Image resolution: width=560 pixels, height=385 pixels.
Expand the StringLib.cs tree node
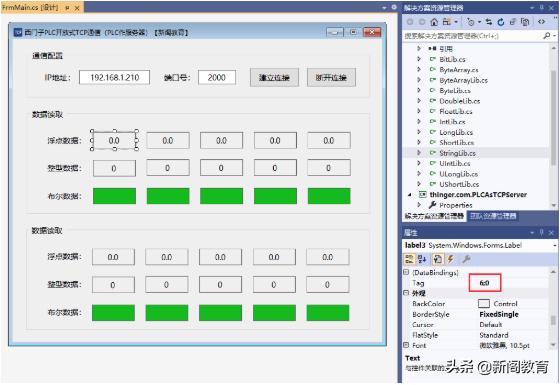pos(419,152)
